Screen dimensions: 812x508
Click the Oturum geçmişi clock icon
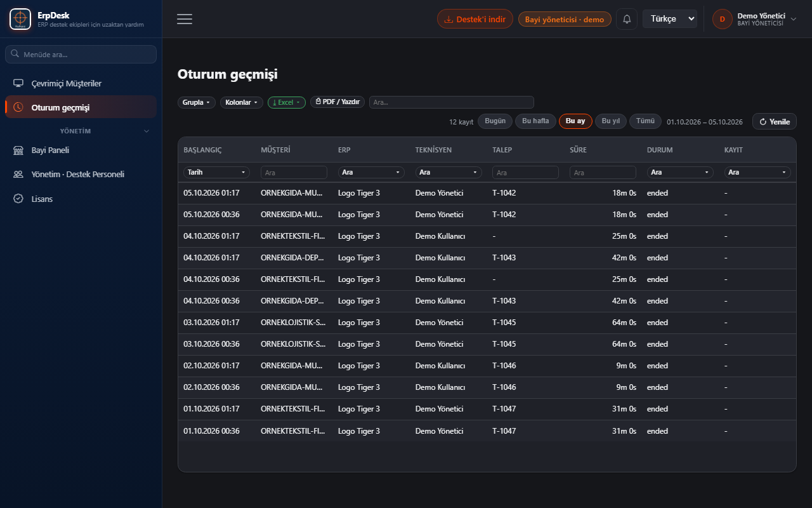point(18,107)
